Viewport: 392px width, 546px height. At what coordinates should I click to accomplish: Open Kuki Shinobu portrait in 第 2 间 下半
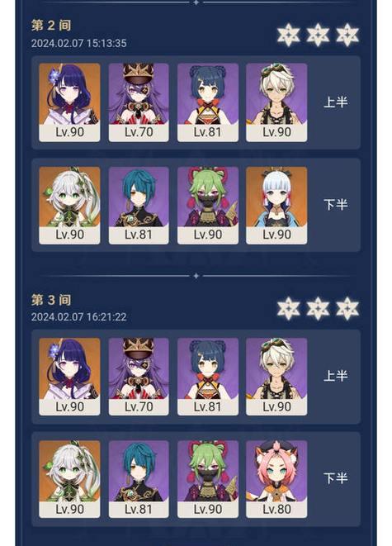[208, 205]
